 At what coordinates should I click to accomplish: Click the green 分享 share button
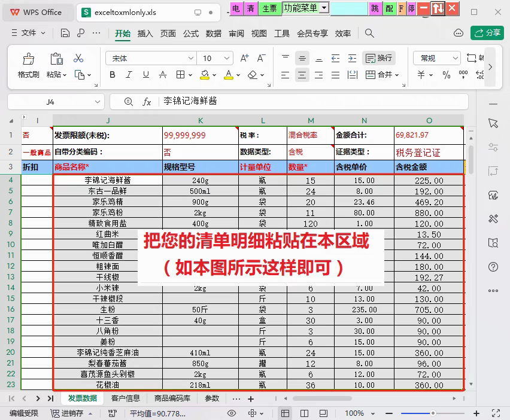(486, 34)
